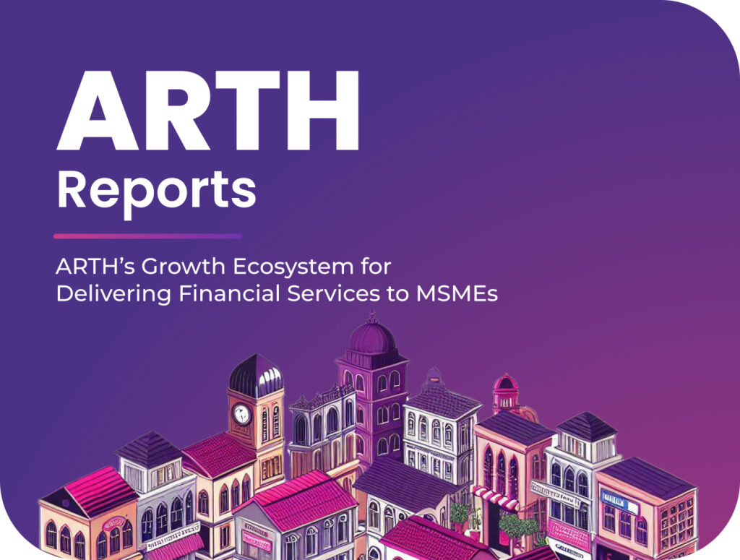The height and width of the screenshot is (560, 740).
Task: Click the small pink dome on the right
Action: [x=505, y=383]
